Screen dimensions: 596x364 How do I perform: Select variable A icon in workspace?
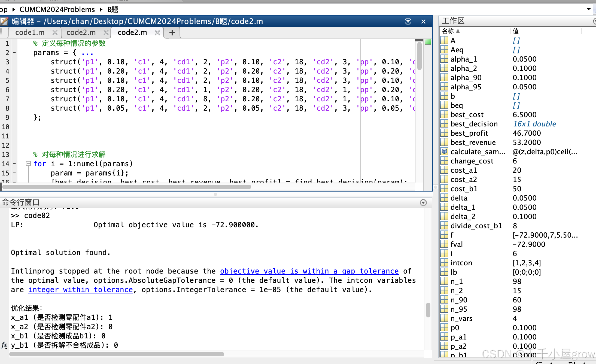pyautogui.click(x=444, y=40)
